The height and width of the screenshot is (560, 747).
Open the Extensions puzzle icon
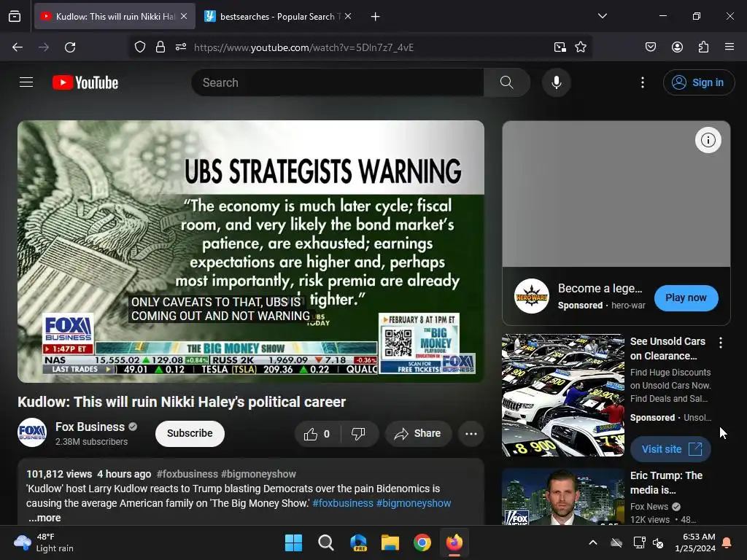[x=703, y=47]
